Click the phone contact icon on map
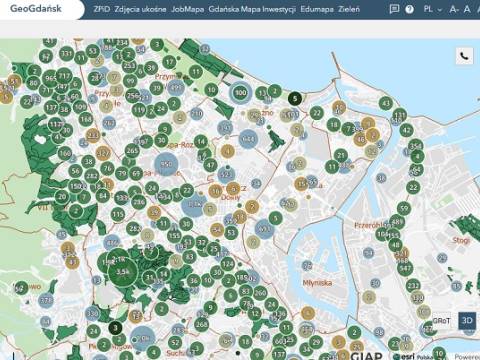This screenshot has width=480, height=360. pos(464,56)
